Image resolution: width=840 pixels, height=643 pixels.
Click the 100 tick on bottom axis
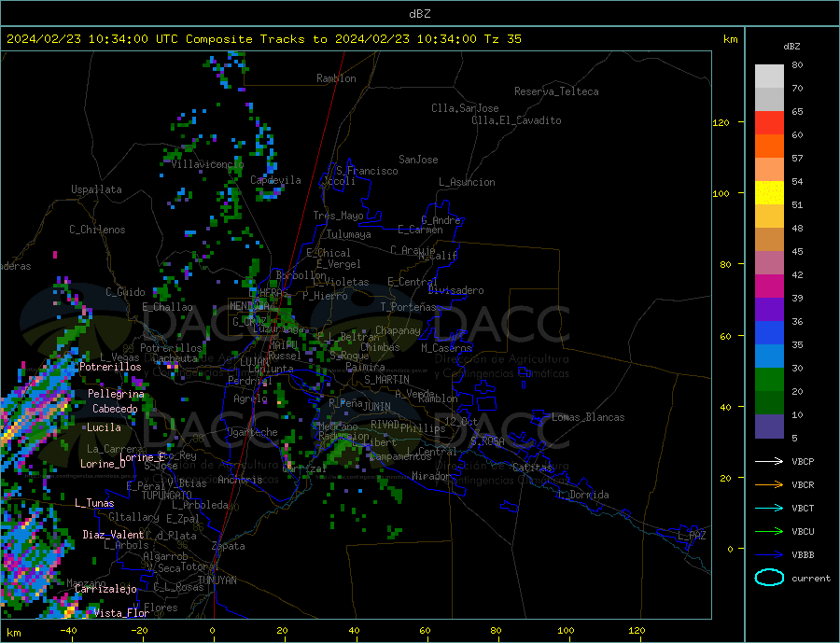coord(566,631)
